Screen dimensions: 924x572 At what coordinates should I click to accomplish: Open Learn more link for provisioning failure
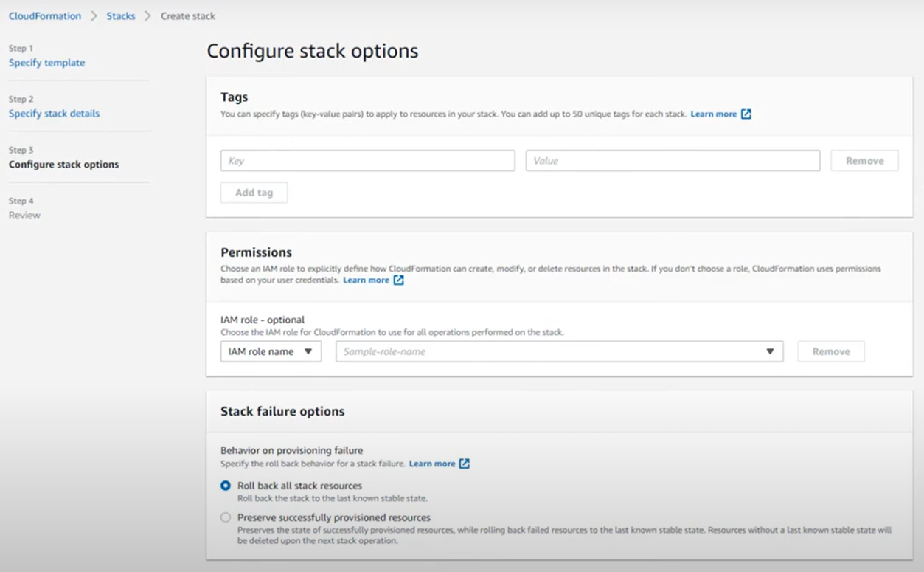pyautogui.click(x=432, y=464)
